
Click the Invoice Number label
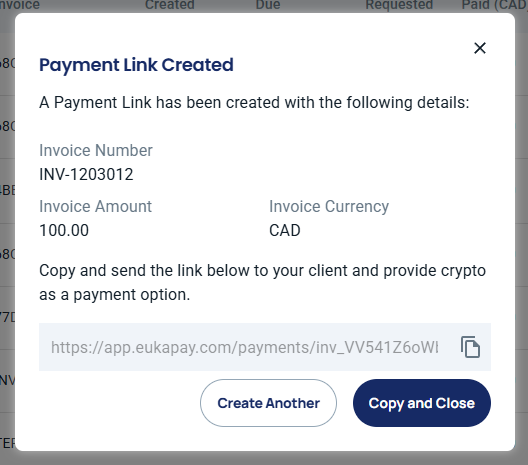point(96,151)
